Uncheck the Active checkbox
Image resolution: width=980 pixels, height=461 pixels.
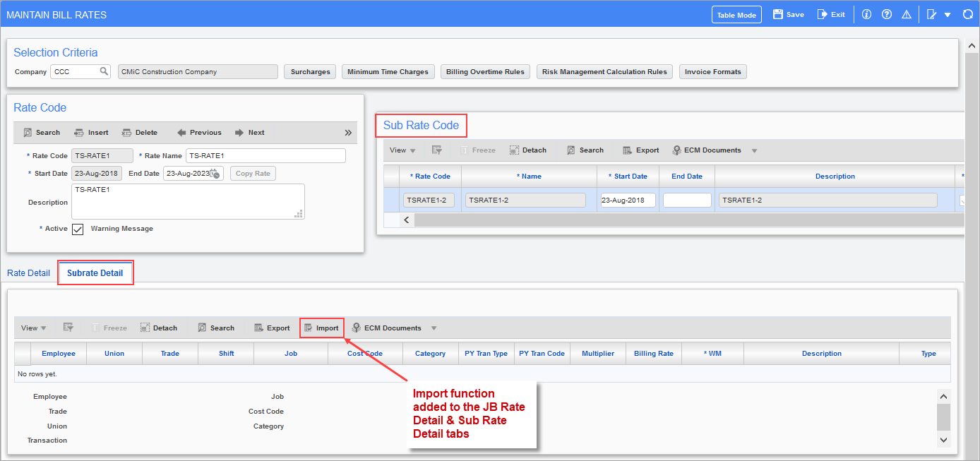point(78,229)
